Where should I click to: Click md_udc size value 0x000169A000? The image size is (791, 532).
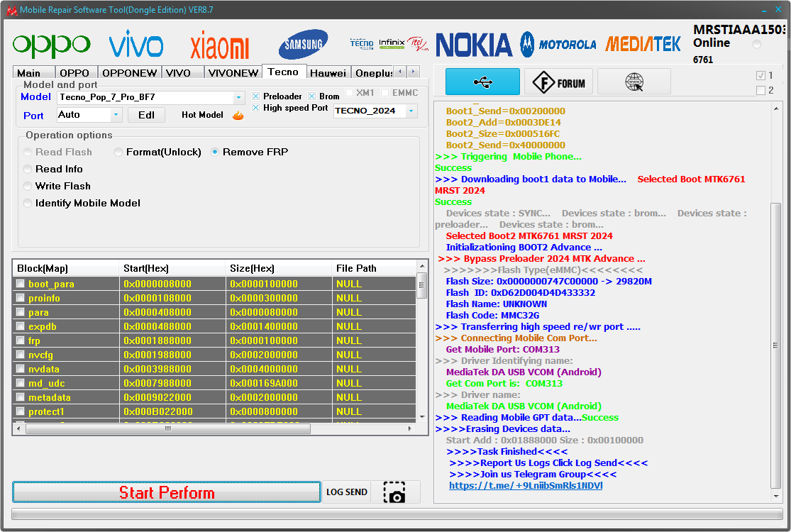click(x=264, y=383)
